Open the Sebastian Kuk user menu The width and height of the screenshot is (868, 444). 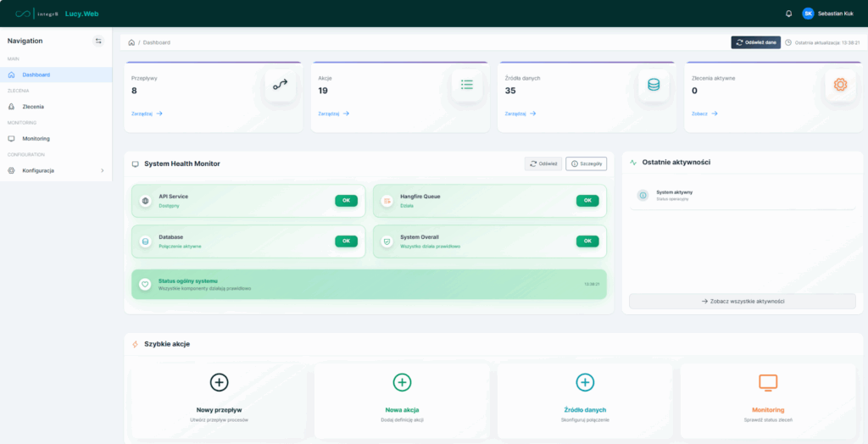827,14
